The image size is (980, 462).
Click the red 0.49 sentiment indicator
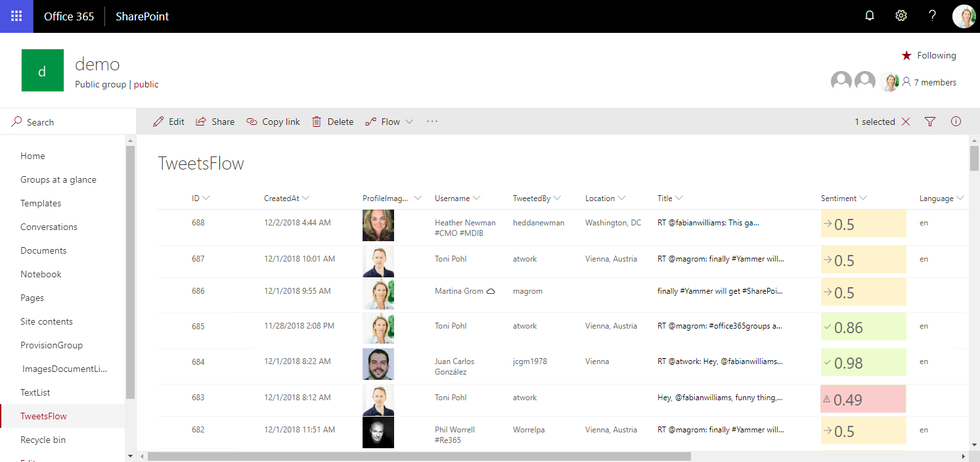(862, 398)
